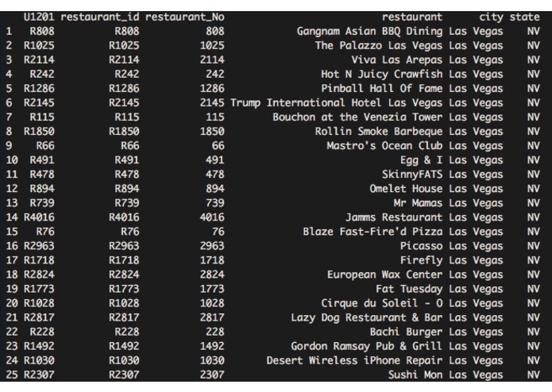The height and width of the screenshot is (392, 552).
Task: Select 'The Palazzo Las Vegas' restaurant name
Action: click(378, 46)
